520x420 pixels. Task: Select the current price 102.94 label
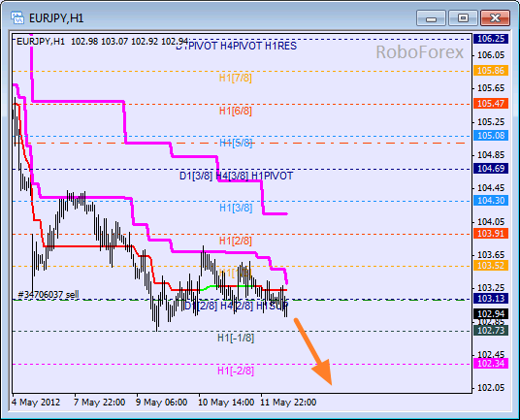(491, 313)
